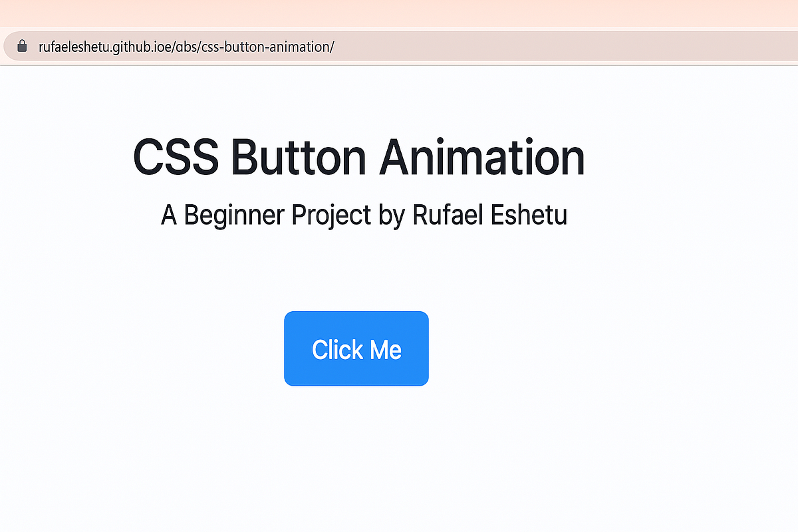Click the rounded blue button labeled Click Me
This screenshot has height=532, width=798.
point(356,348)
